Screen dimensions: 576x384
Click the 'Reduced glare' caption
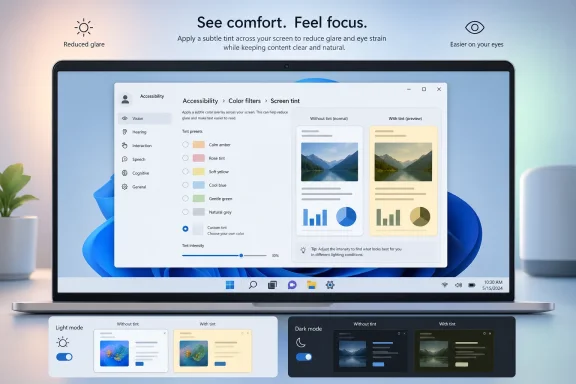pyautogui.click(x=84, y=44)
